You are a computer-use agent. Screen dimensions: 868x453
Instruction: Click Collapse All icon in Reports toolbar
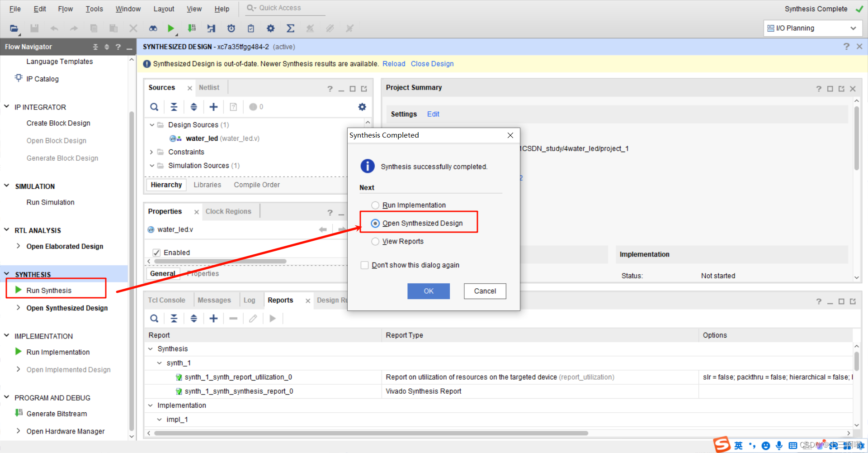point(174,319)
